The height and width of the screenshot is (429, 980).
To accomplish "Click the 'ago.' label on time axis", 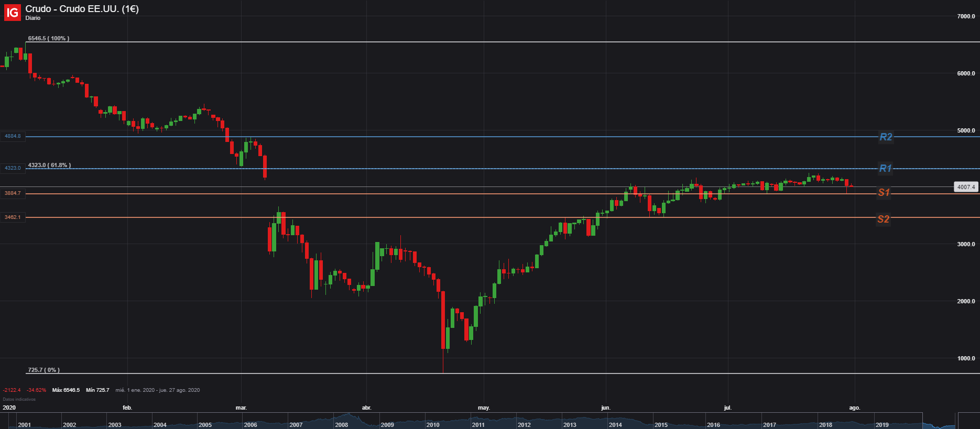I will (855, 408).
